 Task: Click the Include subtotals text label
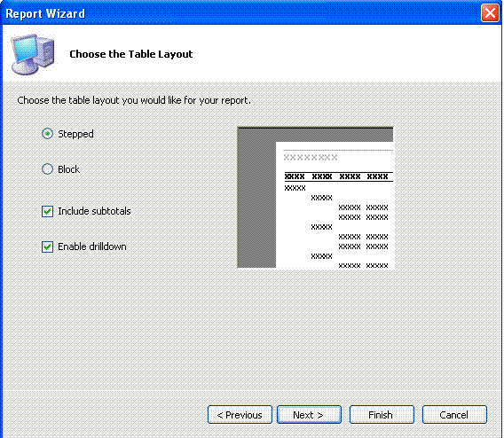point(94,211)
